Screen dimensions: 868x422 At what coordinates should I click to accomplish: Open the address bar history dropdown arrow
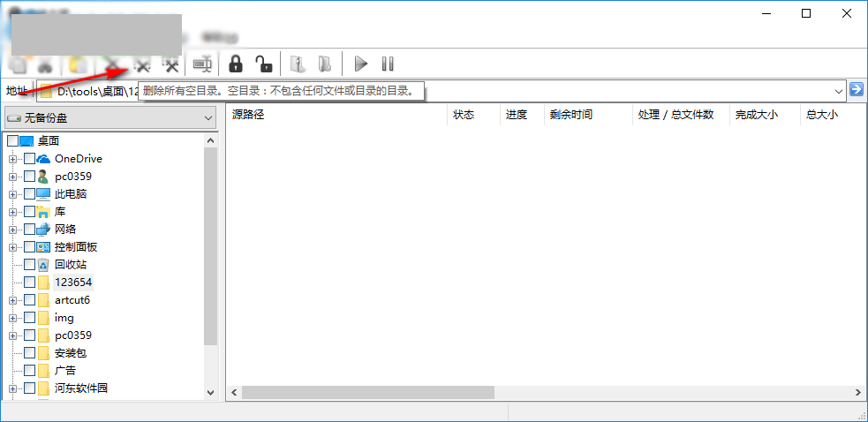[x=838, y=91]
